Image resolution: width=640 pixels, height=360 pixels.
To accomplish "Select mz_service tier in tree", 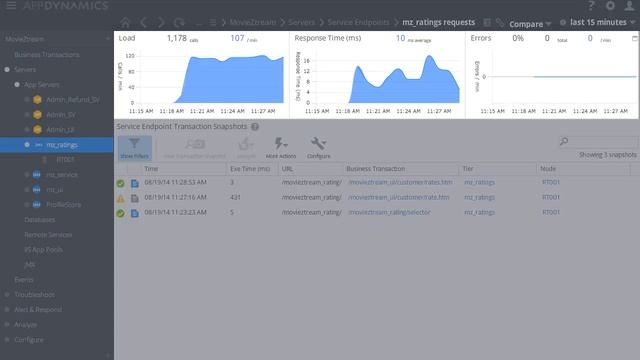I will click(62, 175).
